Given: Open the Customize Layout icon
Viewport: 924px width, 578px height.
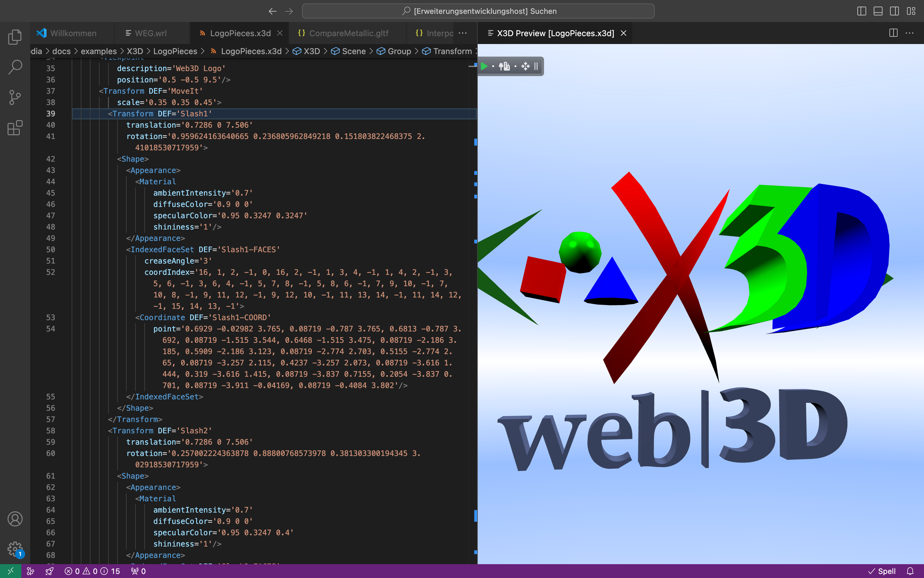Looking at the screenshot, I should 911,11.
